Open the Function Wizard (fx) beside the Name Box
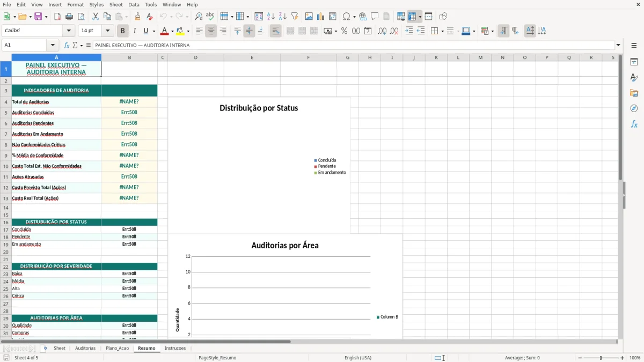The height and width of the screenshot is (362, 644). [x=67, y=45]
